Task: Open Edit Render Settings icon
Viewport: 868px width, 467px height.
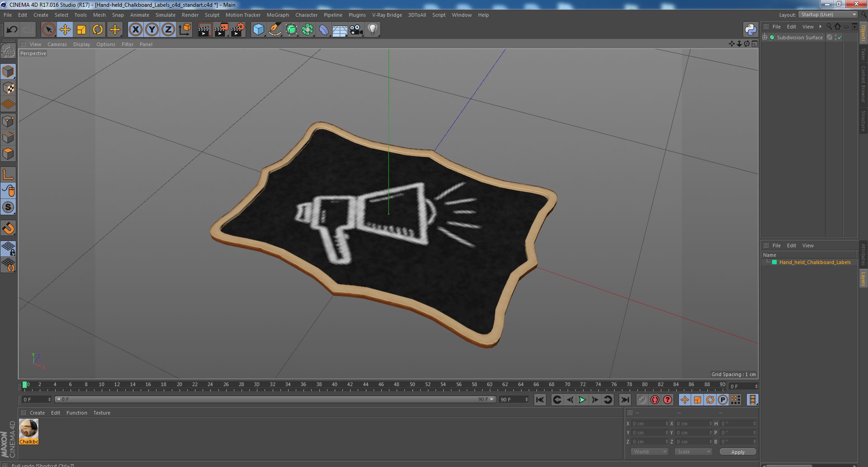Action: (x=237, y=30)
